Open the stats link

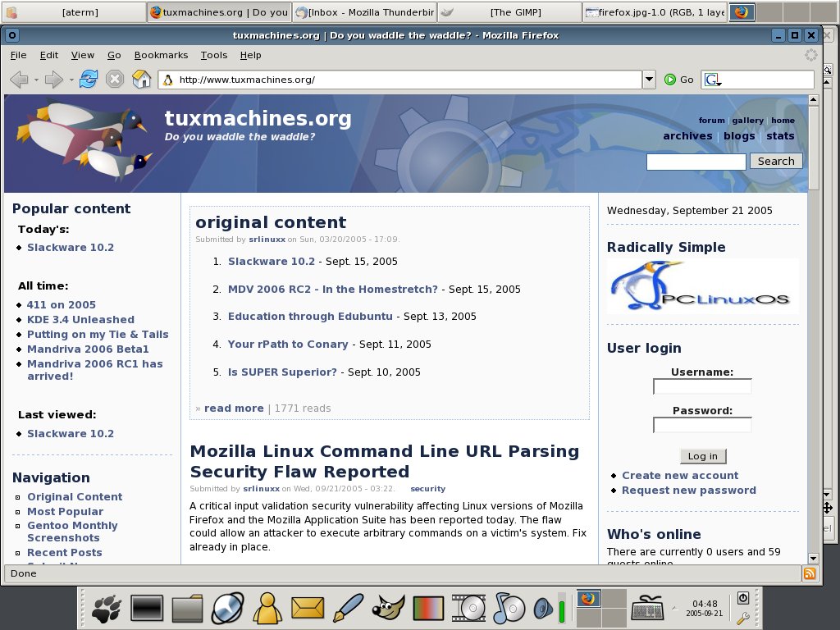click(x=780, y=136)
